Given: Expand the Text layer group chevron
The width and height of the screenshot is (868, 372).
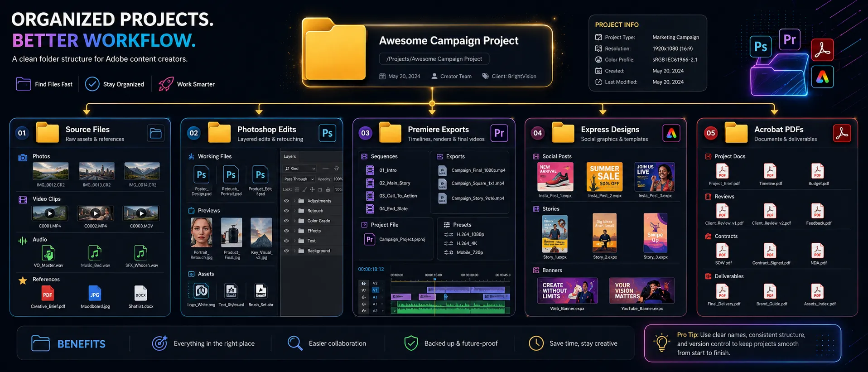Looking at the screenshot, I should coord(294,241).
